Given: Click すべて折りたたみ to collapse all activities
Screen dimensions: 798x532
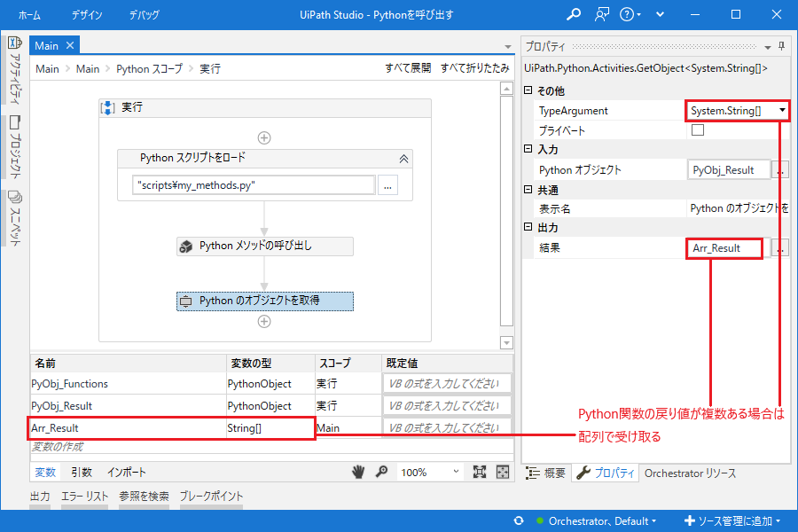Looking at the screenshot, I should [x=474, y=67].
